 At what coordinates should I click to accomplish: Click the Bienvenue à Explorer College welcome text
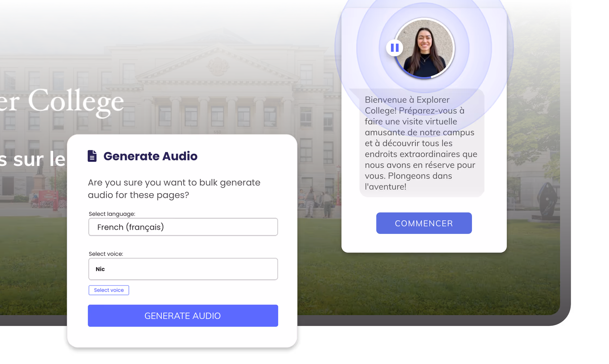point(421,143)
